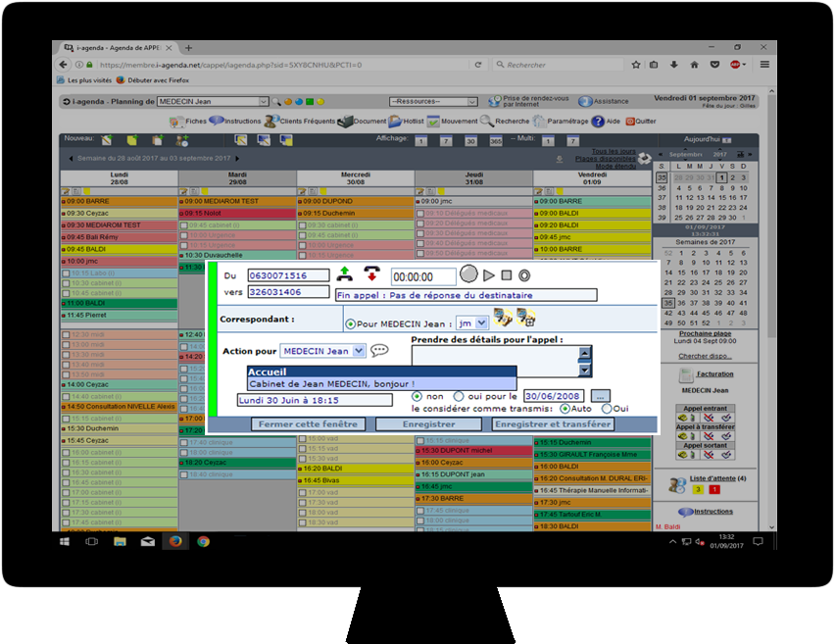Open the Facturation link
The width and height of the screenshot is (835, 644).
click(714, 373)
